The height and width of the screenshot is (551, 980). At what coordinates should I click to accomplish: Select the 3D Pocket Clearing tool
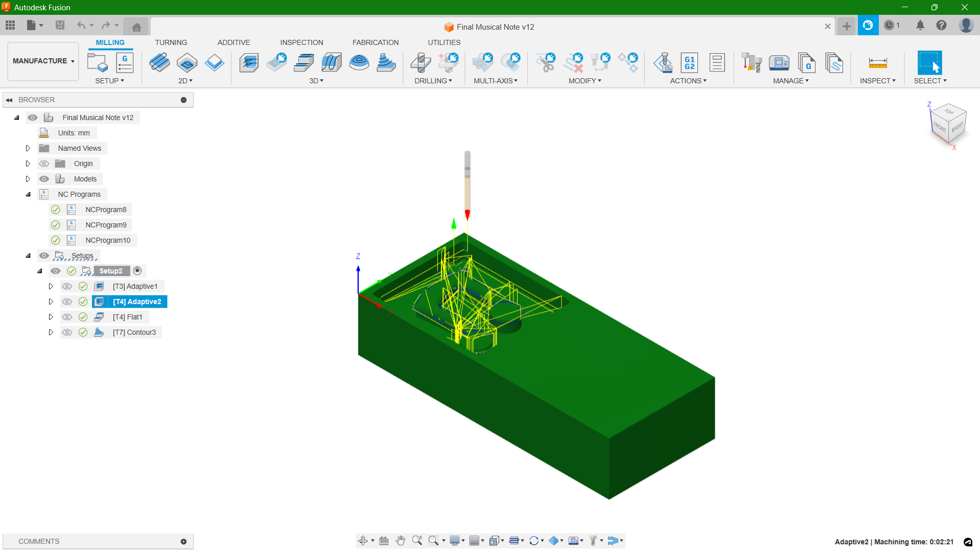coord(276,63)
